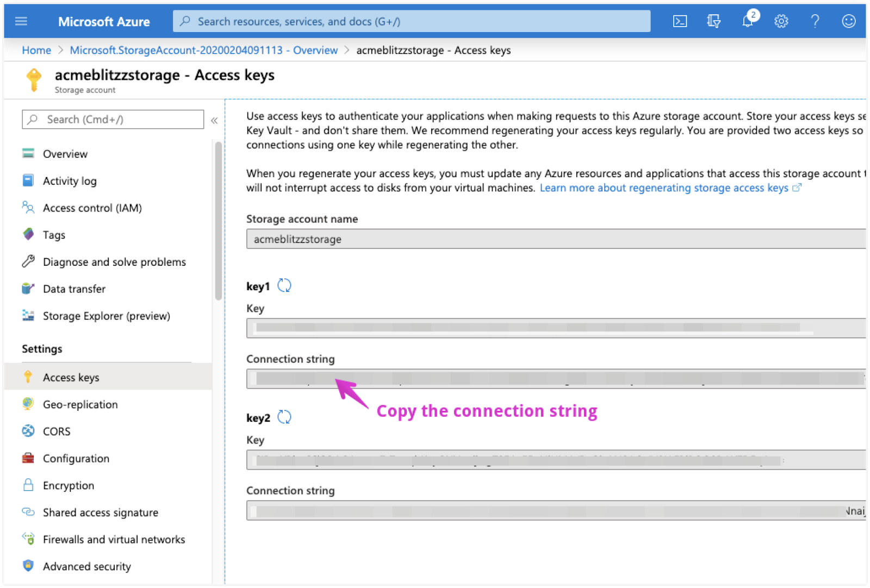Click the Settings section heading

coord(42,349)
